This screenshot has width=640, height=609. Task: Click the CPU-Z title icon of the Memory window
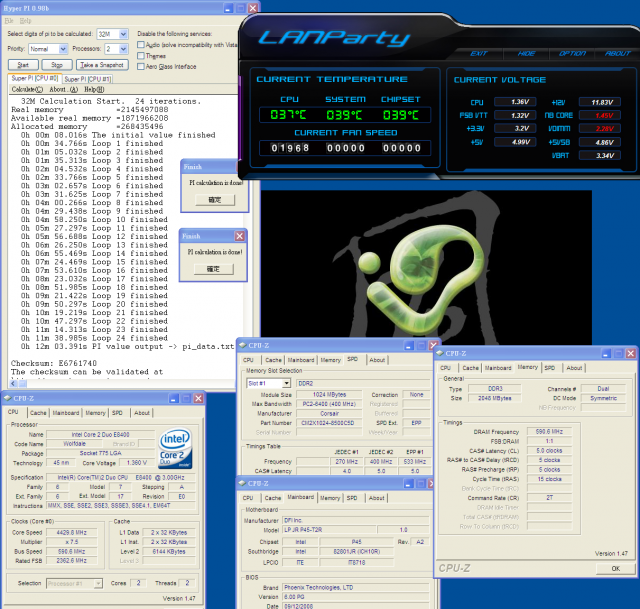tap(440, 353)
